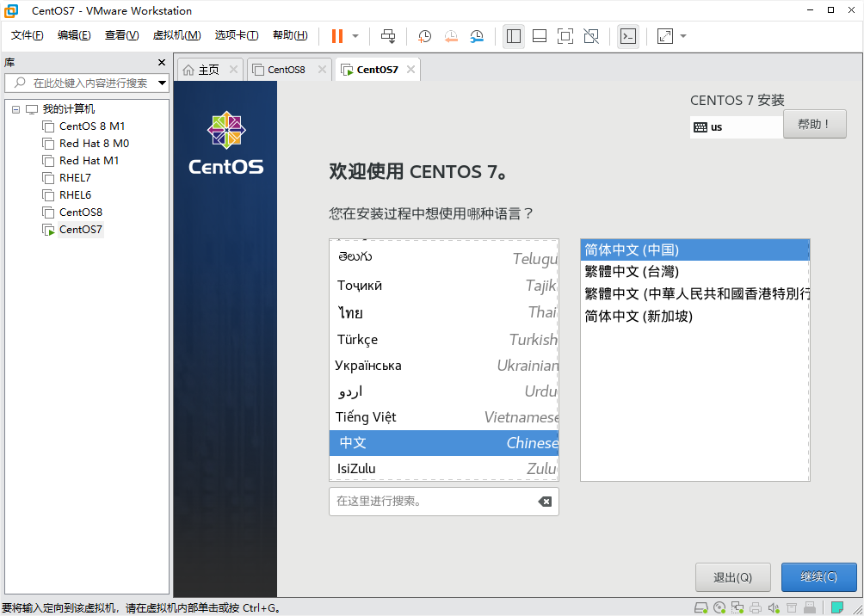This screenshot has width=864, height=616.
Task: Take a snapshot of this virtual machine
Action: (424, 36)
